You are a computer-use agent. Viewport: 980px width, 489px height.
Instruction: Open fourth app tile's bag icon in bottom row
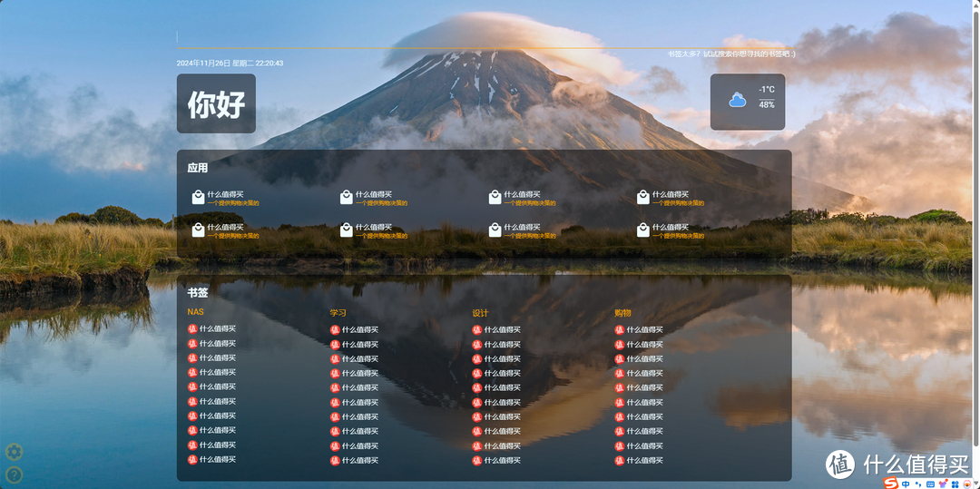tap(643, 230)
